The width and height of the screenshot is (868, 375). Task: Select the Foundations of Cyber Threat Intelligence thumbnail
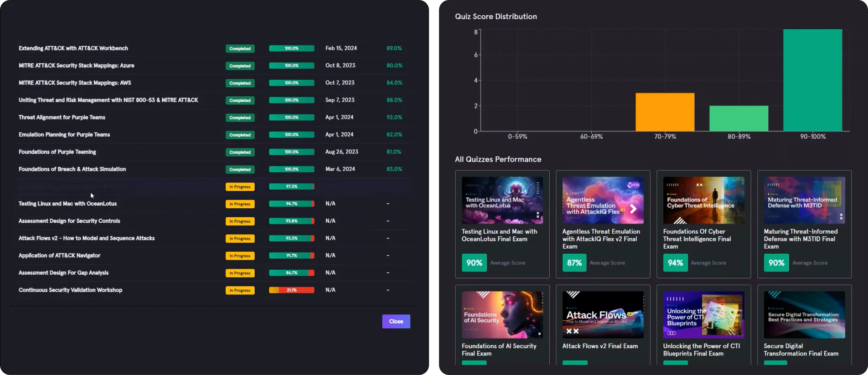704,200
